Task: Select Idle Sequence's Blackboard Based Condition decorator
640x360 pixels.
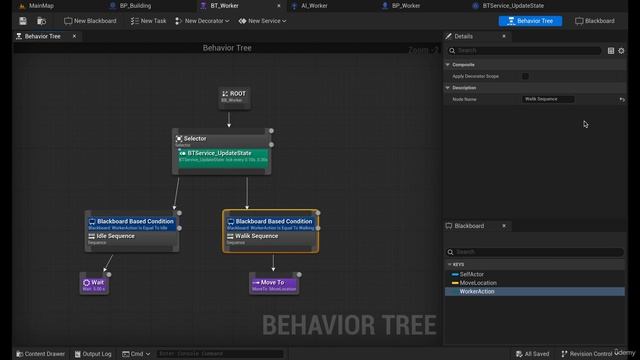Action: [132, 224]
